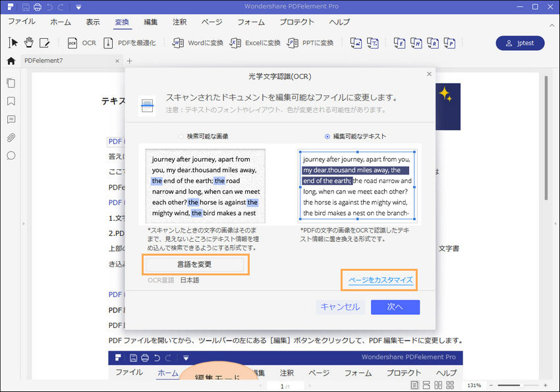Open the comments side panel
The image size is (560, 392).
pos(11,119)
